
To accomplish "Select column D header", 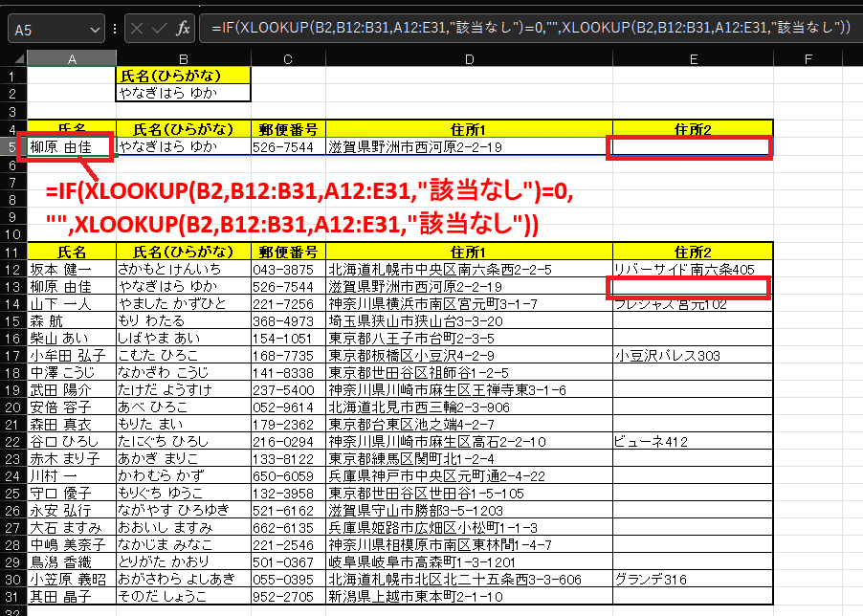I will (x=469, y=59).
